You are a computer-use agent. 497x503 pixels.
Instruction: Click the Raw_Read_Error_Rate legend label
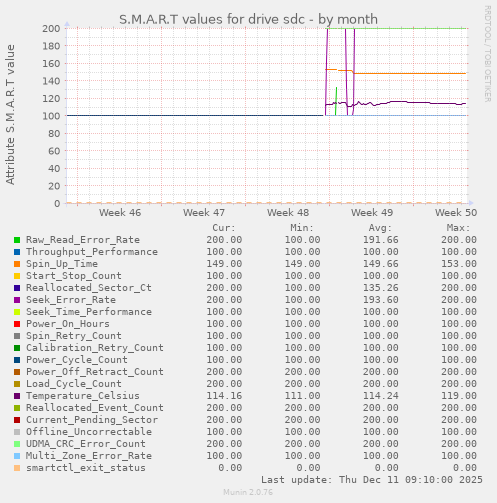83,240
